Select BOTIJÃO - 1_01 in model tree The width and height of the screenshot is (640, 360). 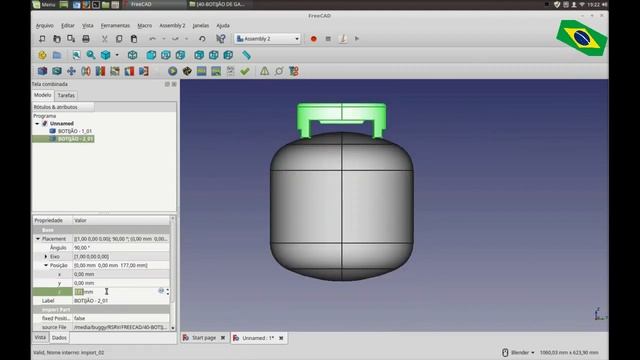tap(75, 131)
